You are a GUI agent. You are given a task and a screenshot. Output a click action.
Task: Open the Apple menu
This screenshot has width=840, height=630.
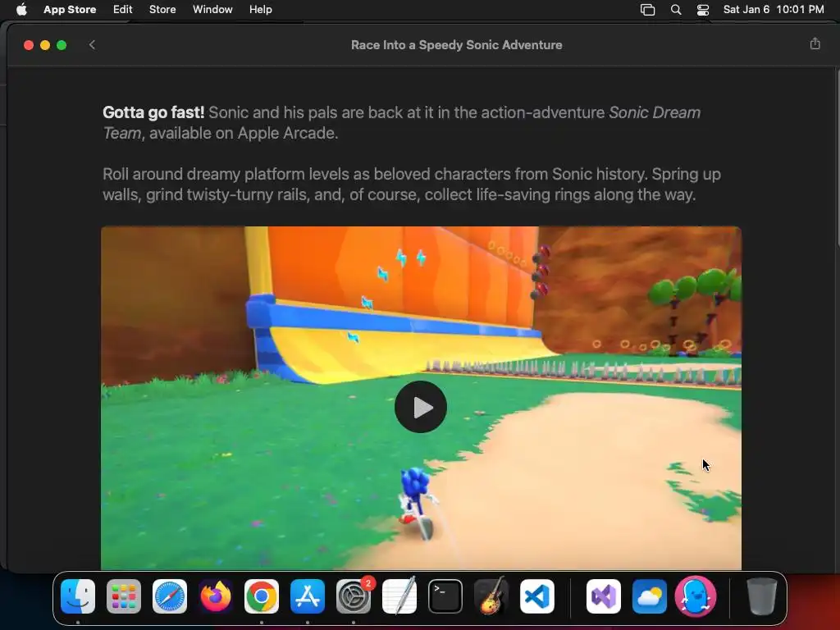pos(21,10)
